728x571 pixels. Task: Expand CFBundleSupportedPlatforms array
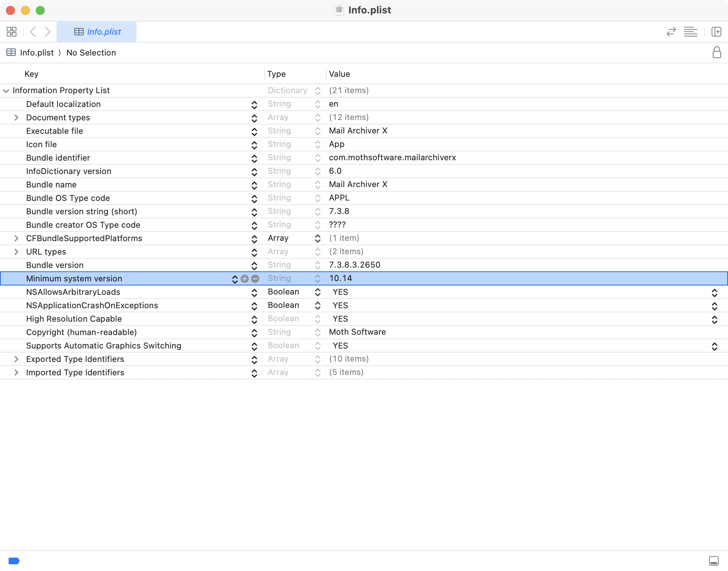click(16, 238)
